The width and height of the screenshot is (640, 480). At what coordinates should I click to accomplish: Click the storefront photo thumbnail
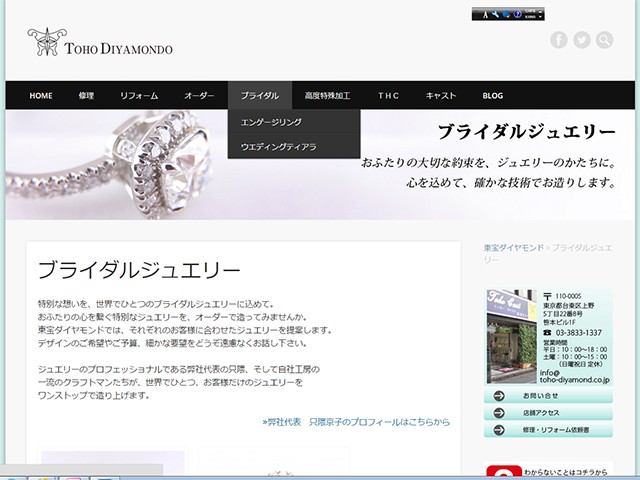tap(511, 336)
